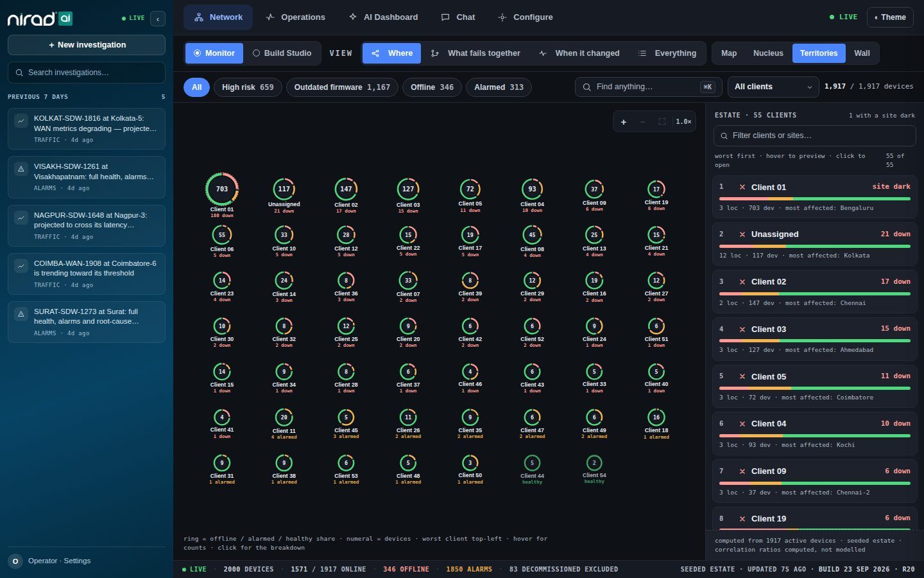Switch to the Territories layout tab

pyautogui.click(x=819, y=53)
